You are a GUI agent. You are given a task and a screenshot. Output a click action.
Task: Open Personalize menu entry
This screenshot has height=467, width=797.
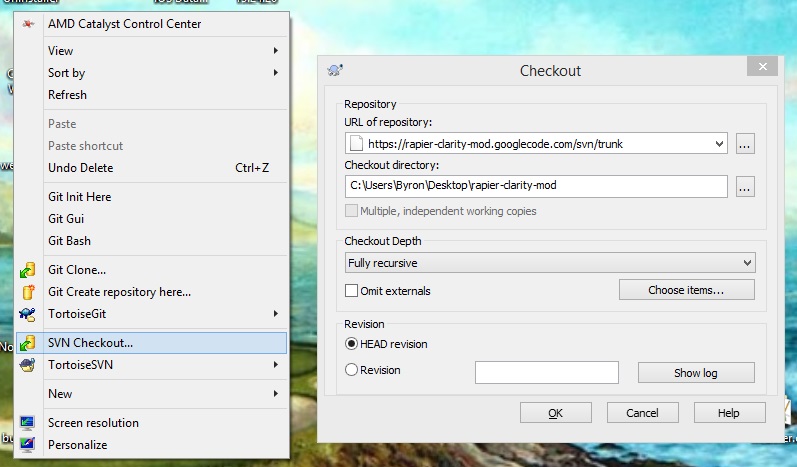(151, 445)
